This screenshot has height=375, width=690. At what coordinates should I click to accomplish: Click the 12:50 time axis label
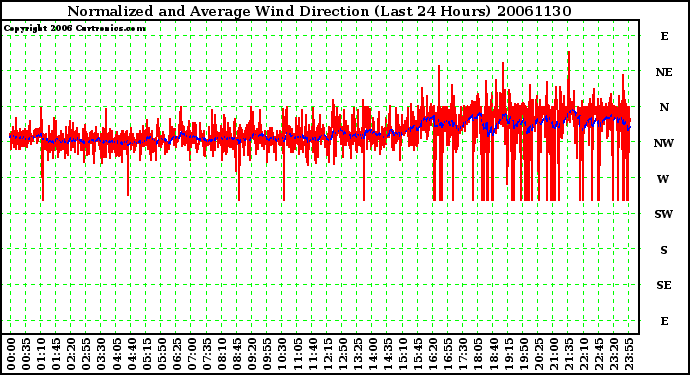342,354
